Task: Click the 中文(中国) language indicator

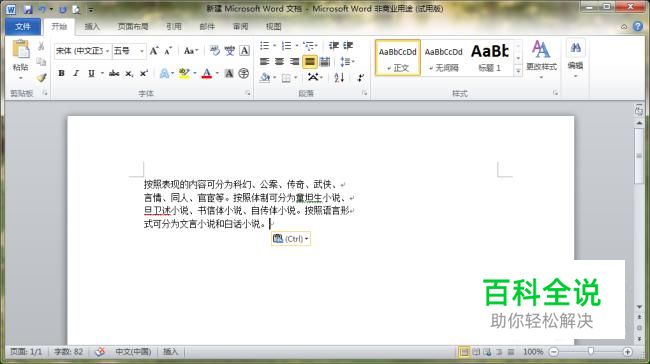Action: click(133, 352)
